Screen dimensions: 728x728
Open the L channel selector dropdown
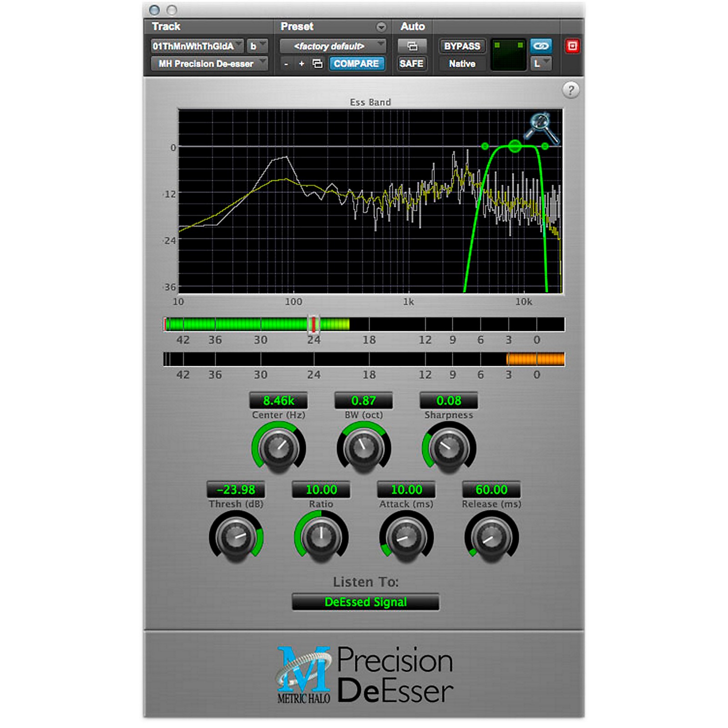coord(541,63)
